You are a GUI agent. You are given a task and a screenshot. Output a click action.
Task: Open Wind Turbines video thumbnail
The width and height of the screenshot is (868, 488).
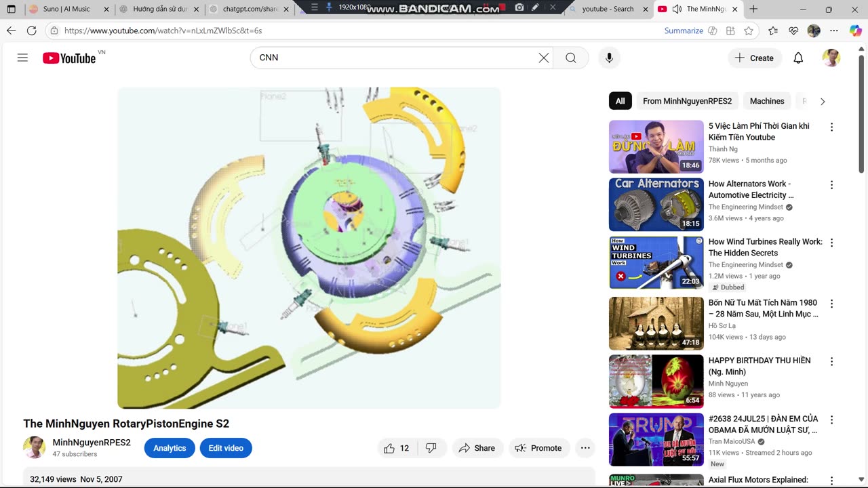(x=656, y=262)
